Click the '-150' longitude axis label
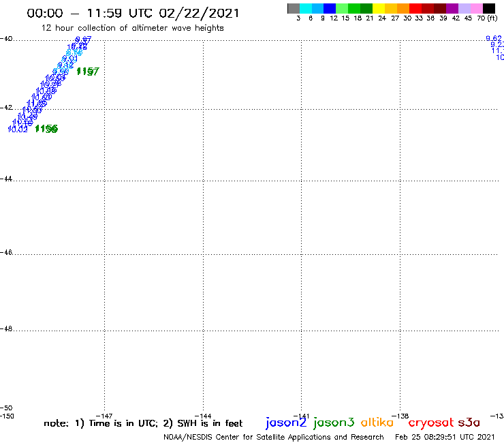Image resolution: width=504 pixels, height=443 pixels. pos(7,416)
